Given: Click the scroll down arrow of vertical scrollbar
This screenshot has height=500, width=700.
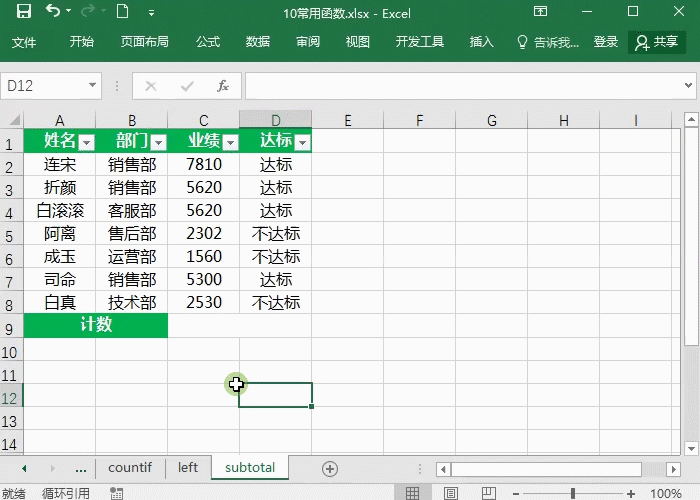Looking at the screenshot, I should click(x=691, y=448).
